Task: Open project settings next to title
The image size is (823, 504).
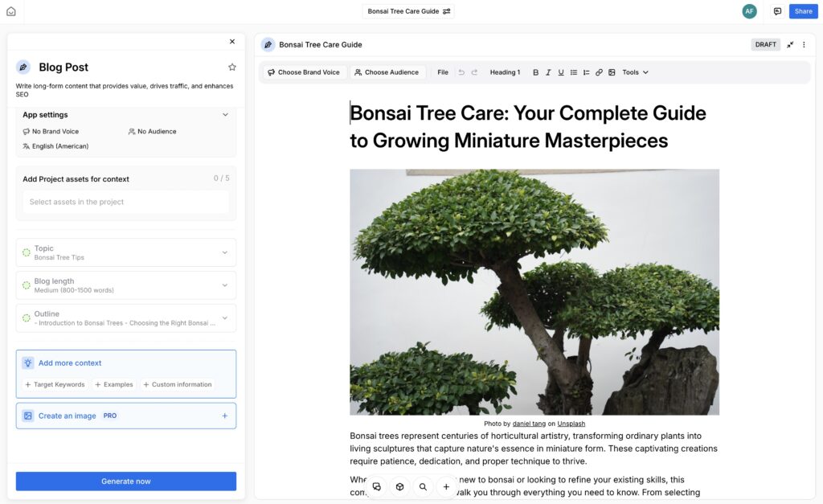Action: (447, 11)
